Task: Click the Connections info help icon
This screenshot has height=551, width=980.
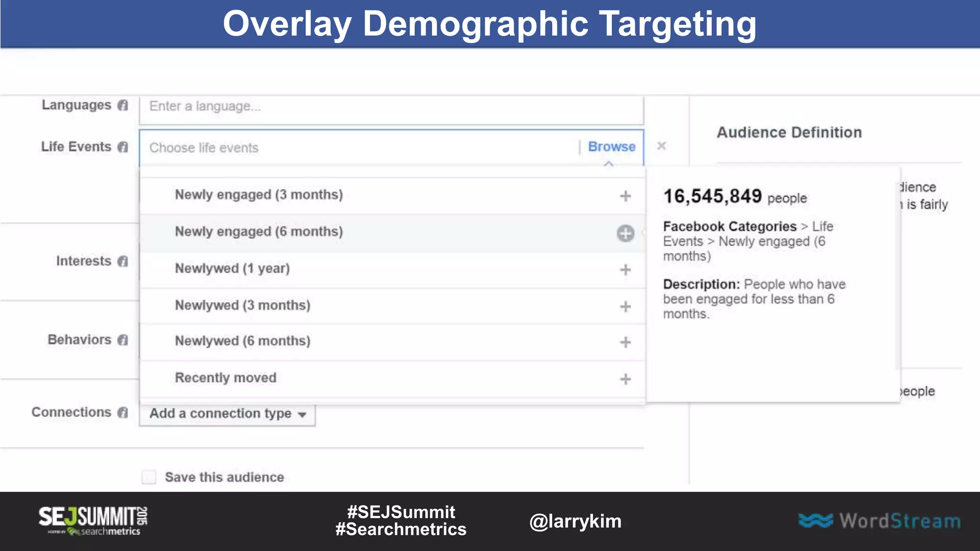Action: (123, 412)
